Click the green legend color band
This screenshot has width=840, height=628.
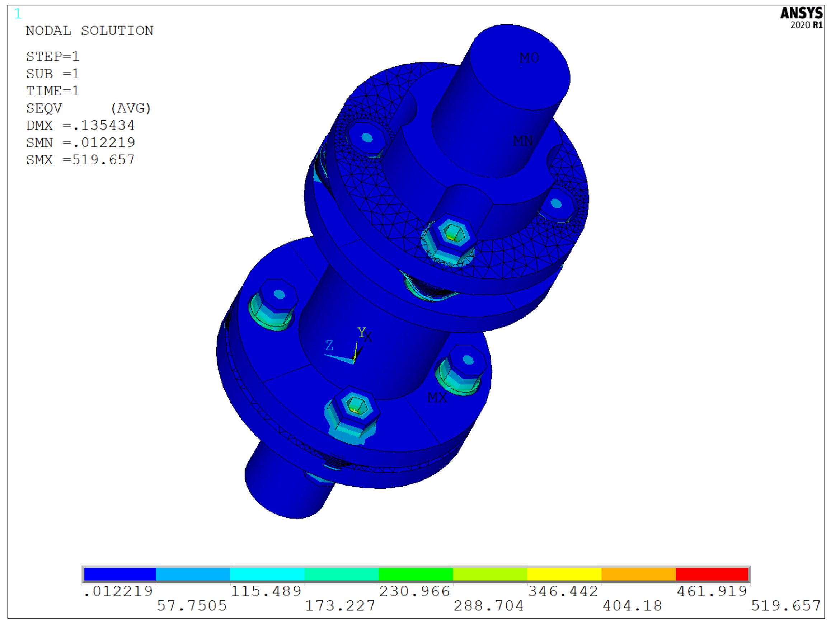[416, 574]
